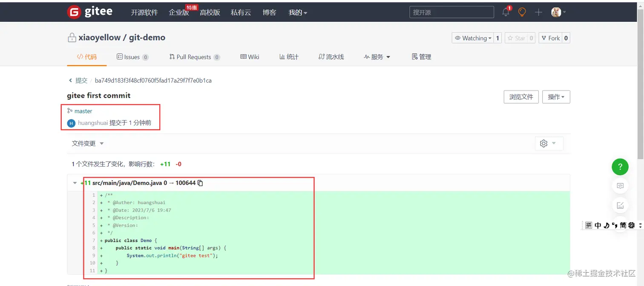The image size is (644, 286).
Task: Click the git-demo repository link
Action: pos(147,38)
